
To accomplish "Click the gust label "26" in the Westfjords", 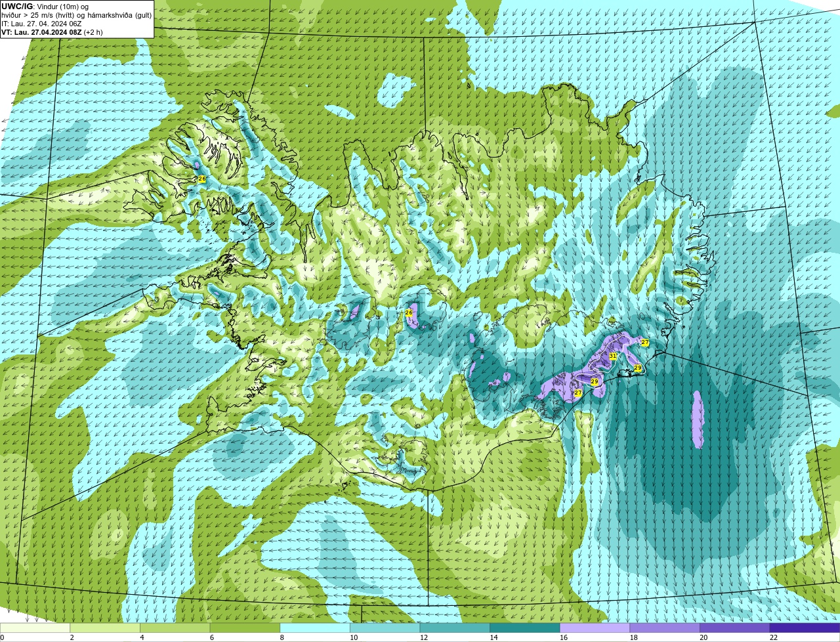I will pos(201,179).
